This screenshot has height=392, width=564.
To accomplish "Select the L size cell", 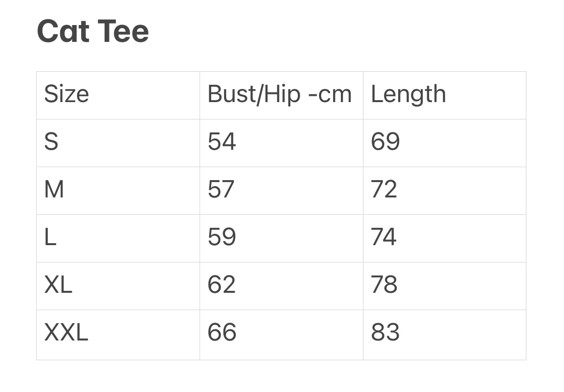I will click(50, 237).
